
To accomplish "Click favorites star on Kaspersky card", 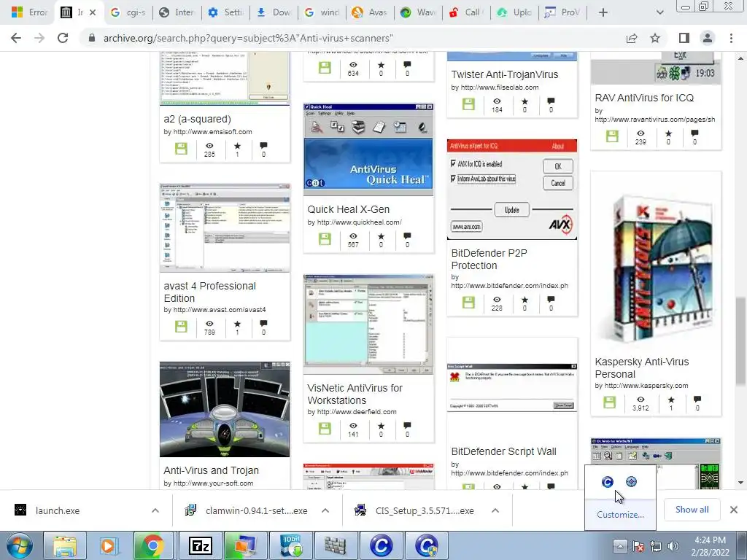I will point(671,400).
